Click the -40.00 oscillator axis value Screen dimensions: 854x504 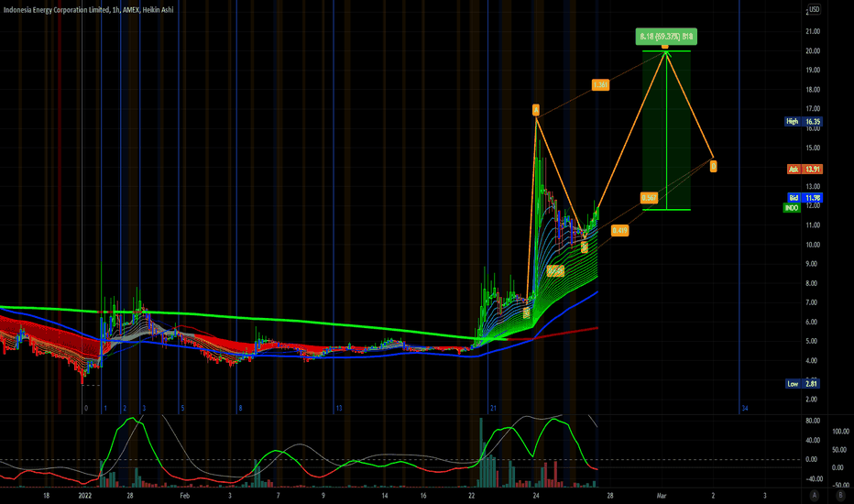point(813,479)
